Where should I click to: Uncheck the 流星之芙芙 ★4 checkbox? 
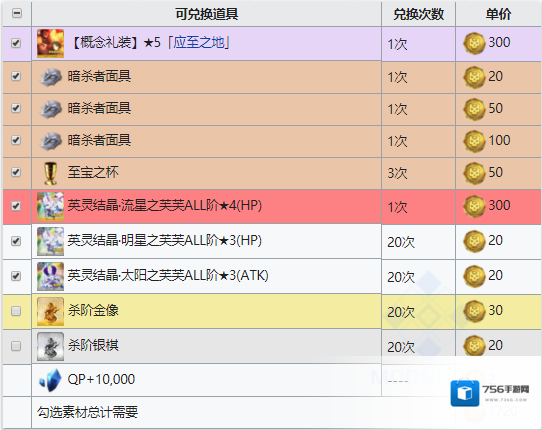[16, 206]
